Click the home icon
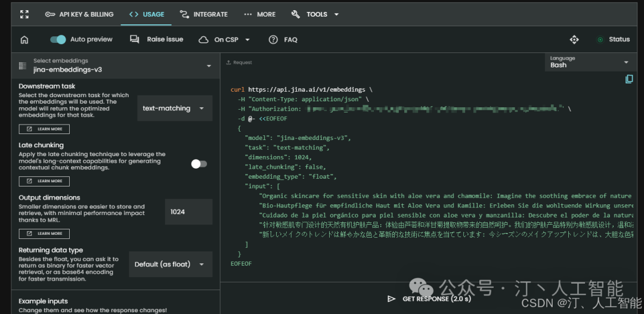 tap(24, 40)
